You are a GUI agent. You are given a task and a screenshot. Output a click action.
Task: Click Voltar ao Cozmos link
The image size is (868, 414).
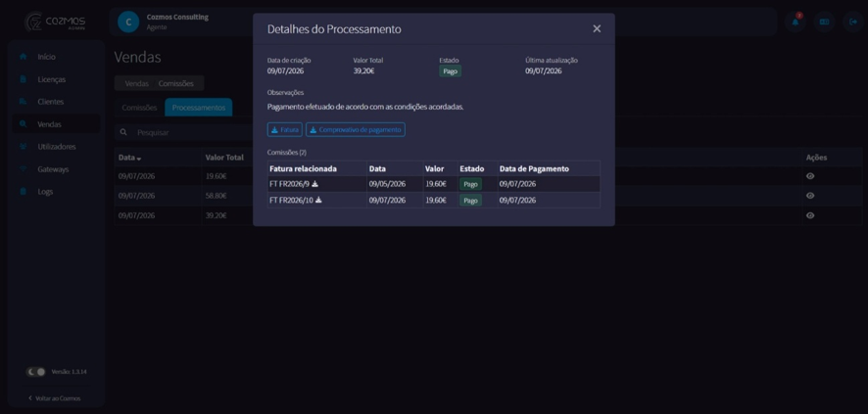point(54,398)
